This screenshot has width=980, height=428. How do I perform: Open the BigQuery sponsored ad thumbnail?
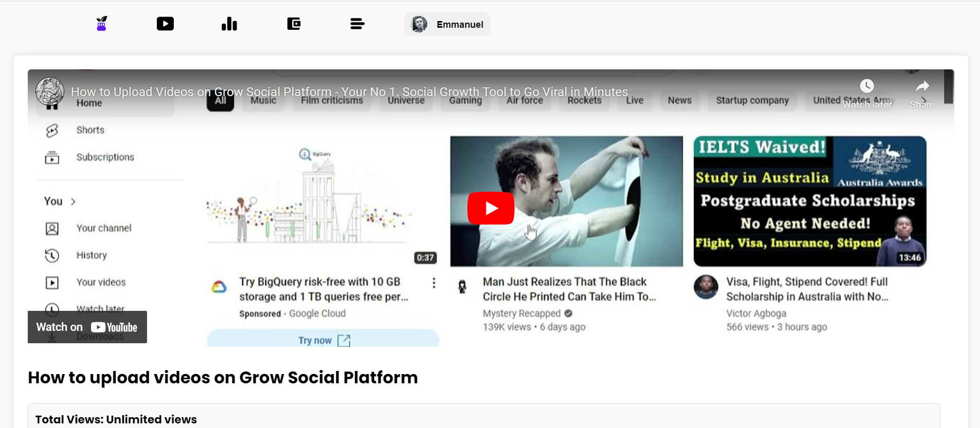[323, 201]
